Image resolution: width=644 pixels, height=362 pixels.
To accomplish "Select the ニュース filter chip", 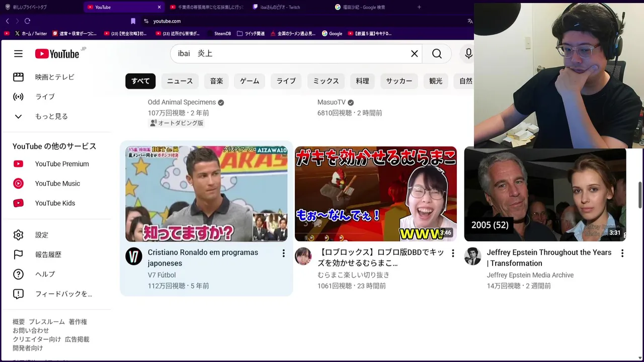I will [180, 81].
